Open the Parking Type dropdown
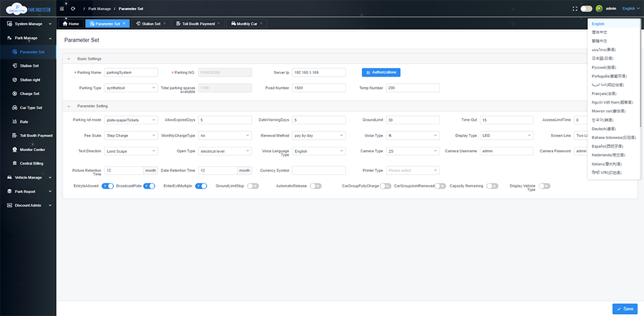 pos(131,88)
